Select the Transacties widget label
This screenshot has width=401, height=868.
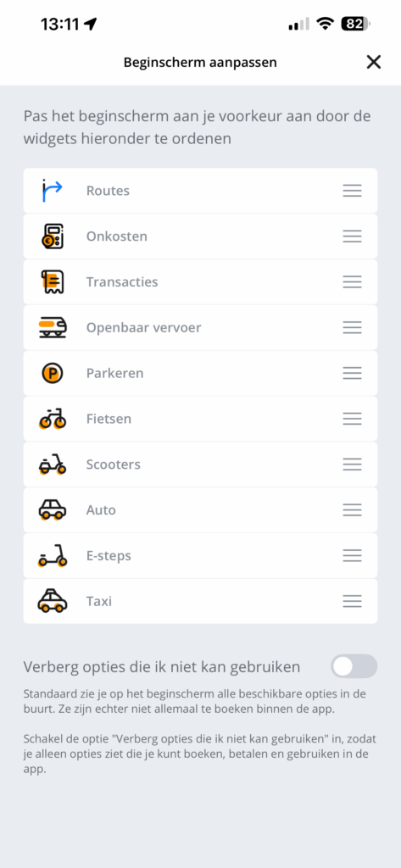pyautogui.click(x=122, y=281)
